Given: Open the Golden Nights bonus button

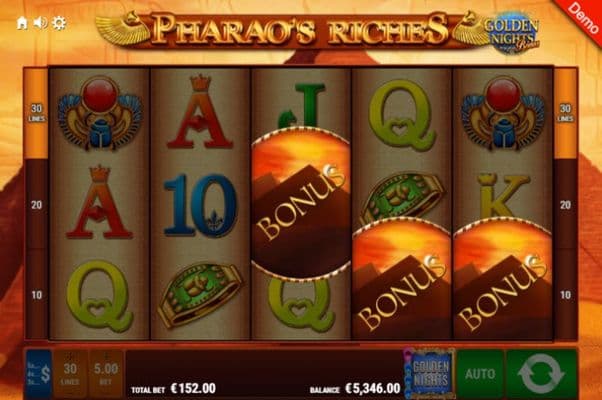Looking at the screenshot, I should tap(431, 373).
